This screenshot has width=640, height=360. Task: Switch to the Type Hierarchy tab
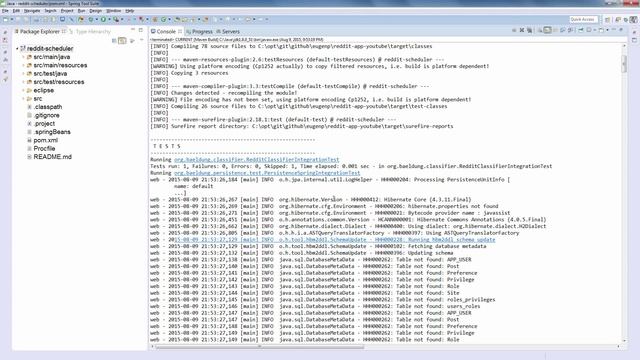pos(91,31)
